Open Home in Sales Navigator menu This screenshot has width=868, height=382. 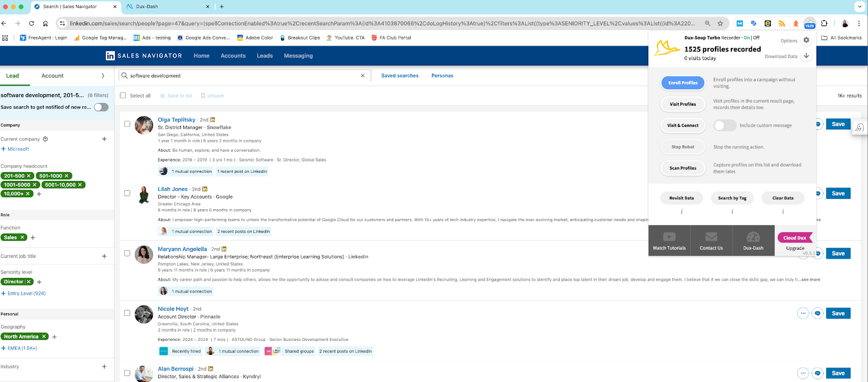point(201,56)
